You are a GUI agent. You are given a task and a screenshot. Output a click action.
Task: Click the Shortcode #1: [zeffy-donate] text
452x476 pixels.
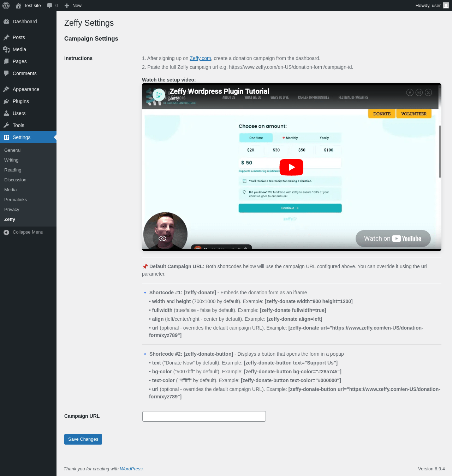pos(183,293)
